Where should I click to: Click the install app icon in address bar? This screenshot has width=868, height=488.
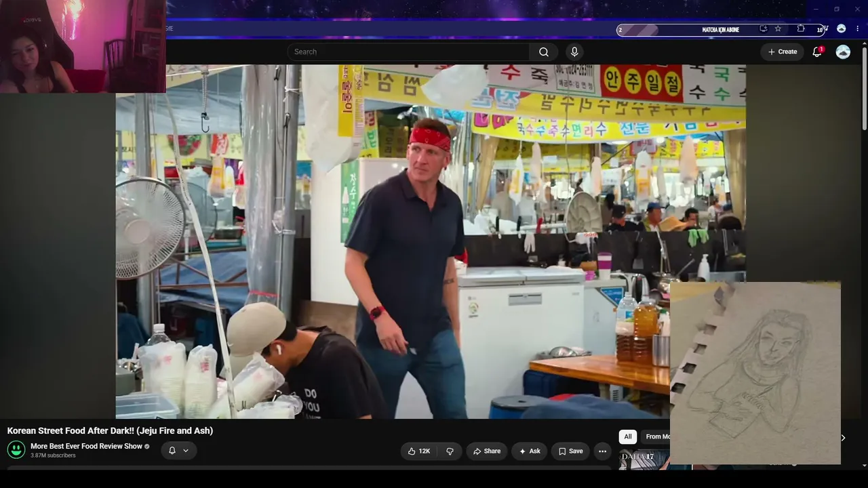[764, 29]
